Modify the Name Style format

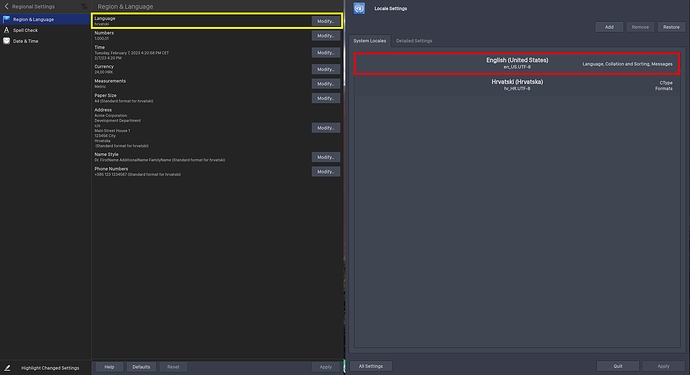pyautogui.click(x=326, y=157)
